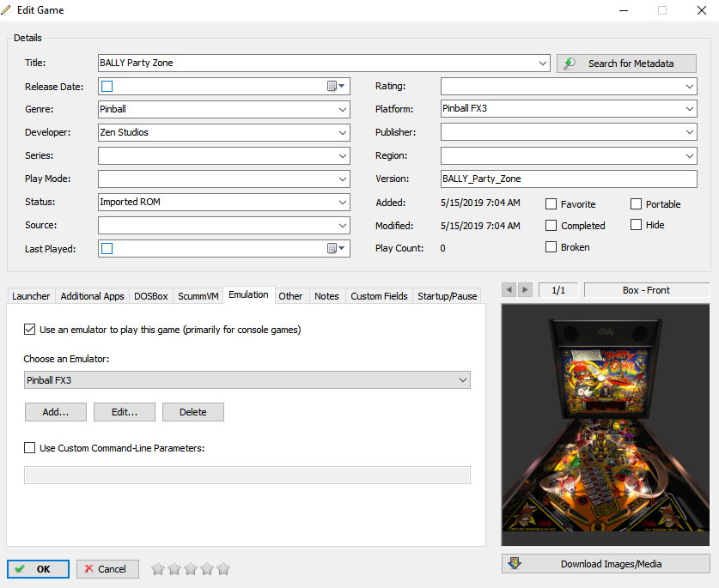
Task: Click the 1/1 image counter field
Action: 558,290
